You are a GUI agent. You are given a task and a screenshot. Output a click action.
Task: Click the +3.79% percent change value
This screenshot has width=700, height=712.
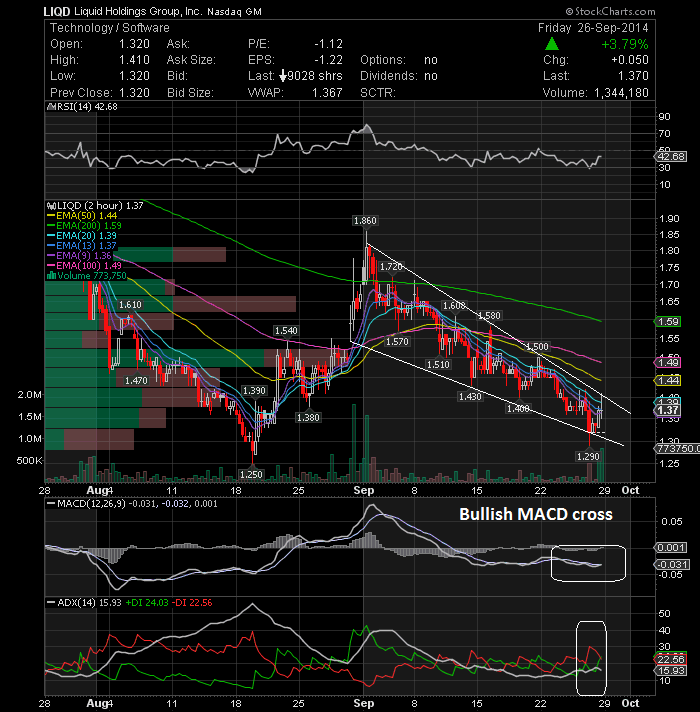[625, 44]
